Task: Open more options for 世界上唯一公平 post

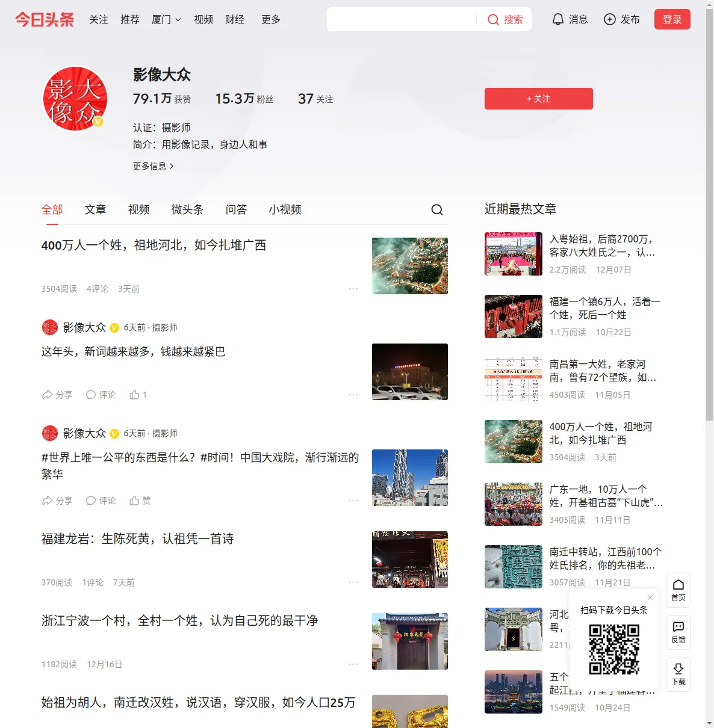Action: (353, 501)
